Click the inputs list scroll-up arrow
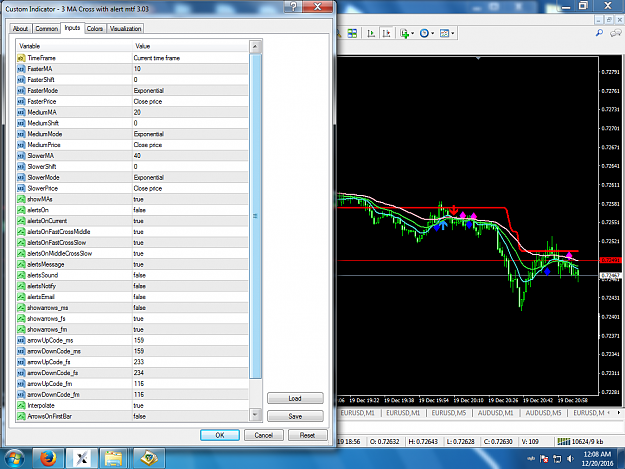 [x=255, y=47]
